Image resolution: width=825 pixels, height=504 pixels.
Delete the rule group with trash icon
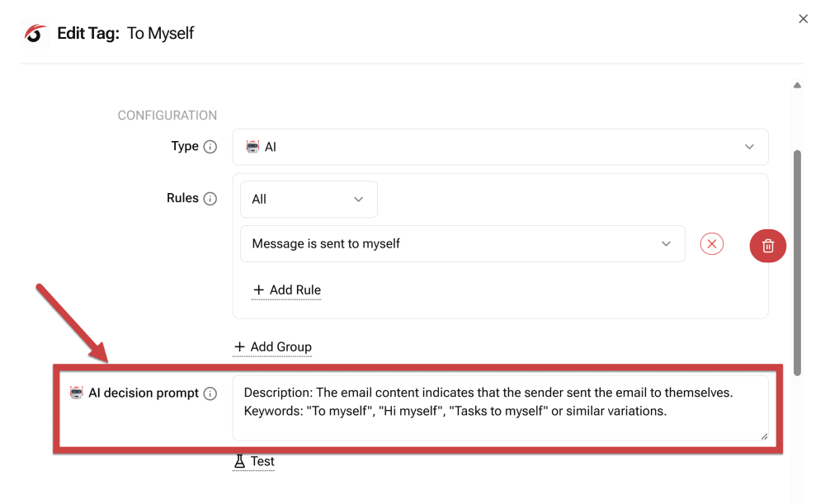767,245
